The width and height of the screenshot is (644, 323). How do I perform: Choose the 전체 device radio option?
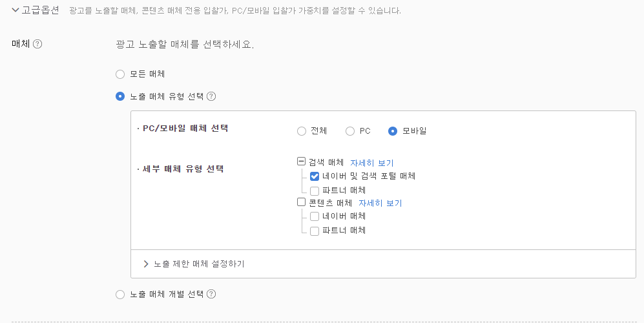pyautogui.click(x=302, y=131)
